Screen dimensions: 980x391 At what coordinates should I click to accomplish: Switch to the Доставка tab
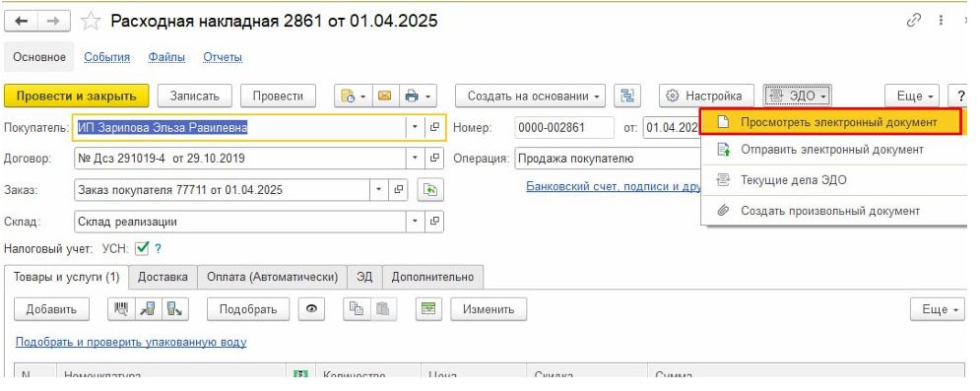[163, 277]
